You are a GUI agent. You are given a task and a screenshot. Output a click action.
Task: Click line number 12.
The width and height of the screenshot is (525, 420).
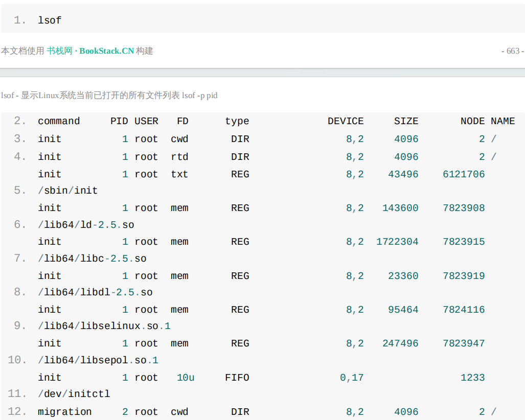(17, 411)
